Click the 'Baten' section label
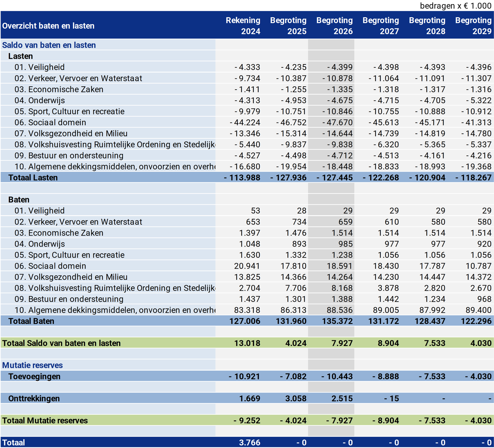Screen dimensions: 494x448 pos(19,200)
